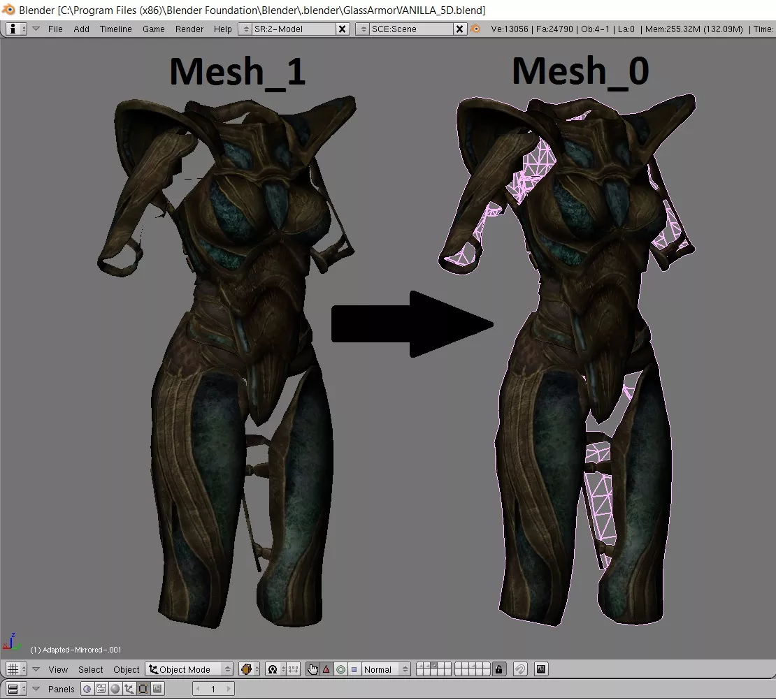The height and width of the screenshot is (700, 776).
Task: Decrease the current frame with left arrow
Action: coord(198,689)
